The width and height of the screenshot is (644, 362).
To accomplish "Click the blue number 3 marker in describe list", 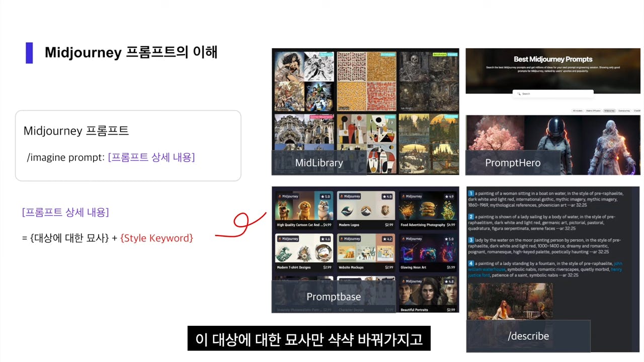I will (x=471, y=240).
